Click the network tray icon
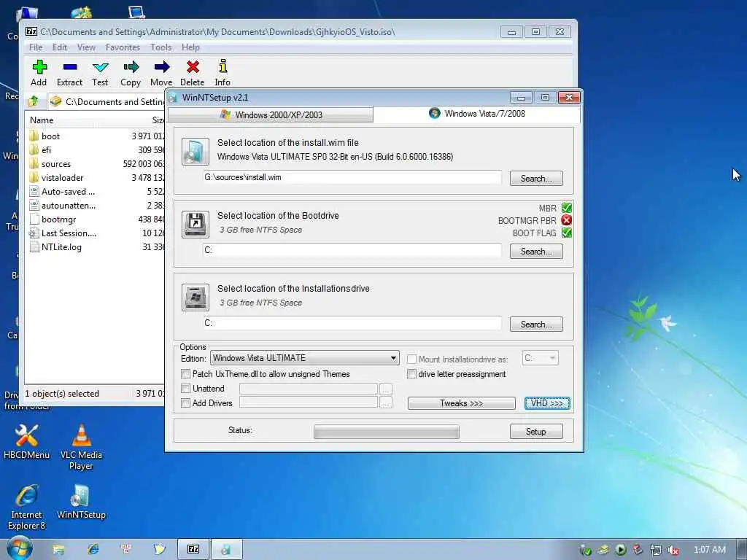The height and width of the screenshot is (560, 747). (656, 550)
